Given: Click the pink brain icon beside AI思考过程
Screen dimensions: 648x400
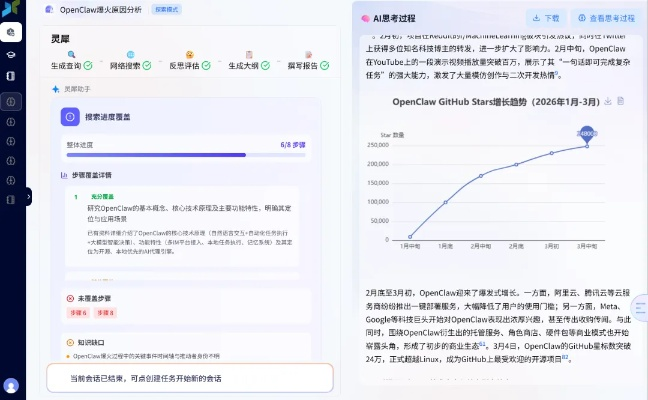Looking at the screenshot, I should (x=365, y=19).
